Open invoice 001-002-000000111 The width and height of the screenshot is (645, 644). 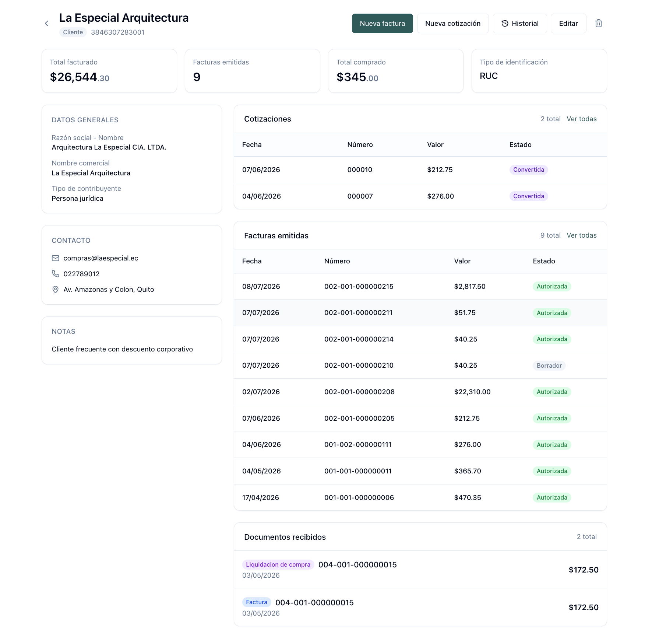point(420,445)
